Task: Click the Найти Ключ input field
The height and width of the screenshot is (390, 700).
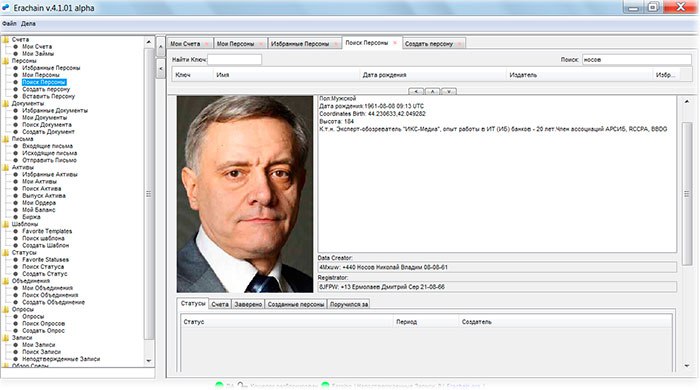Action: point(234,59)
